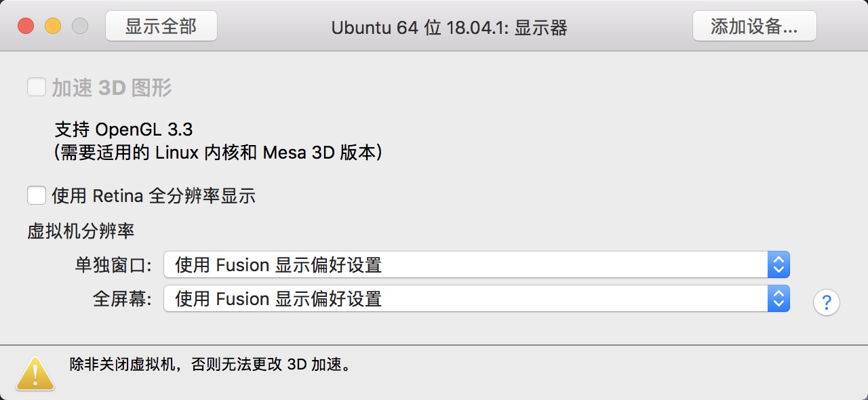
Task: Click the gray zoom window button
Action: click(80, 26)
